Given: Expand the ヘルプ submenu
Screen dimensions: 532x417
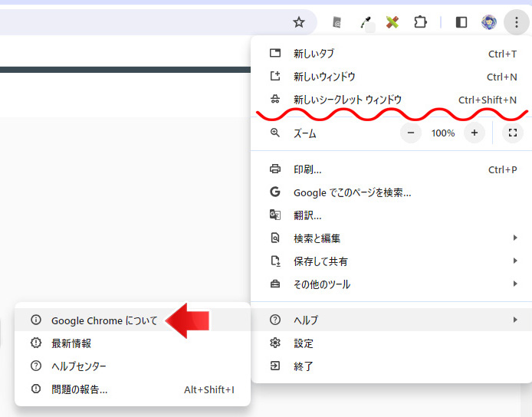Looking at the screenshot, I should 392,320.
